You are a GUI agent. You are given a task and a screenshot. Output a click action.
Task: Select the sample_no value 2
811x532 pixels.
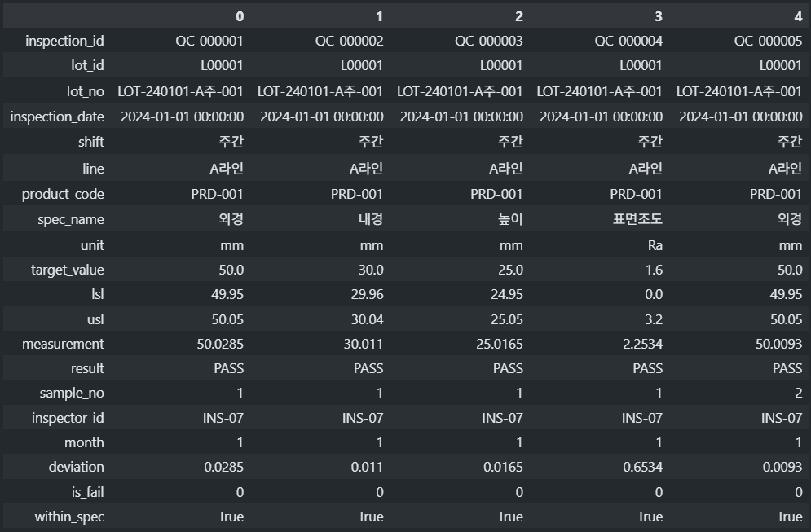pyautogui.click(x=798, y=393)
